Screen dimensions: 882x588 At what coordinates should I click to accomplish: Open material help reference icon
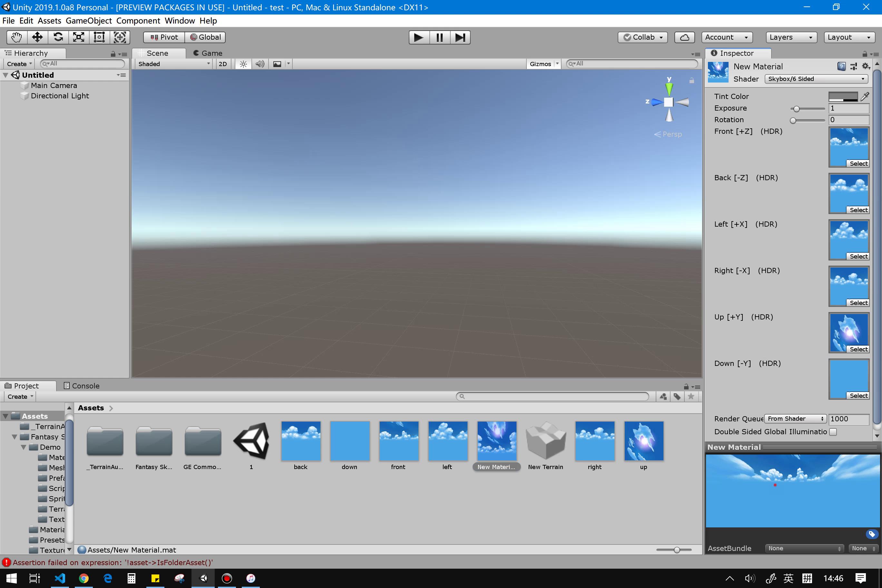pyautogui.click(x=841, y=66)
